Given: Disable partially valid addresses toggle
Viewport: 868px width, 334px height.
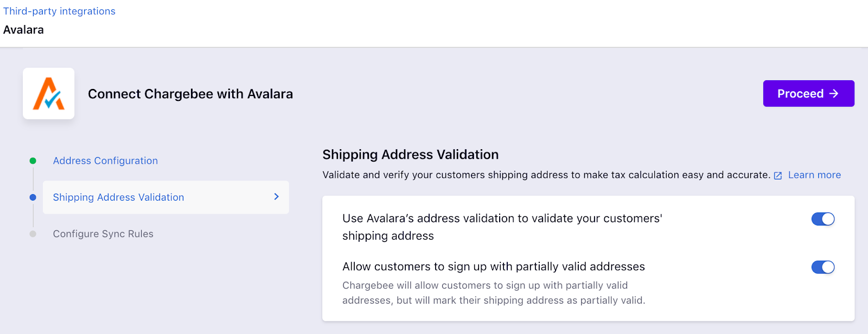Looking at the screenshot, I should tap(823, 267).
